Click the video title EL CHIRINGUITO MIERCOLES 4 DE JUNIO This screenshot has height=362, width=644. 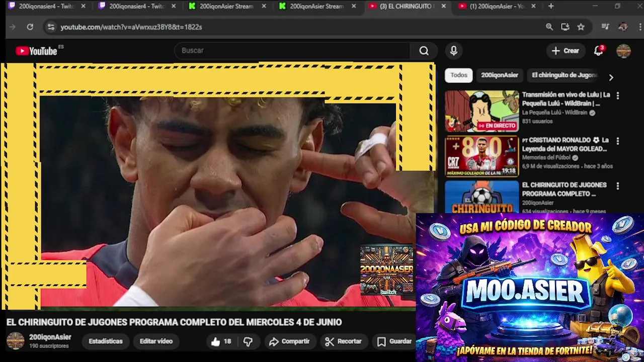click(174, 322)
